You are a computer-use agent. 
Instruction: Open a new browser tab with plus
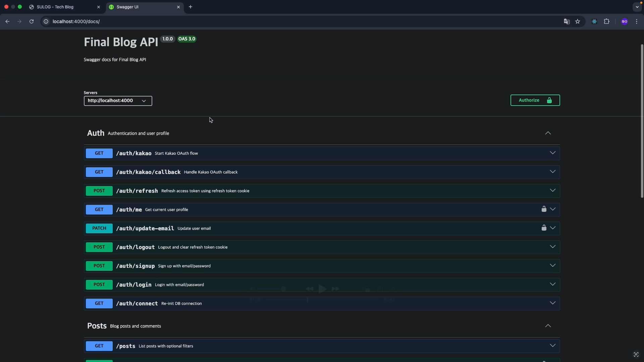(190, 7)
